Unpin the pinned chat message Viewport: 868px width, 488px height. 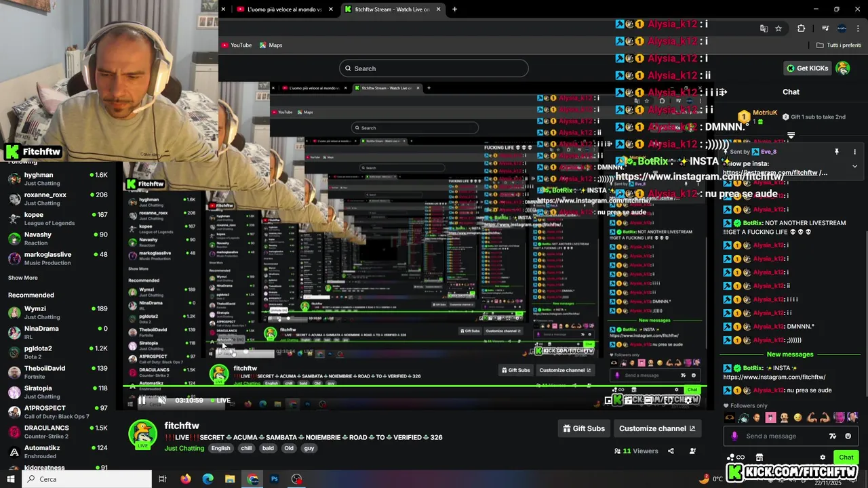[x=837, y=152]
